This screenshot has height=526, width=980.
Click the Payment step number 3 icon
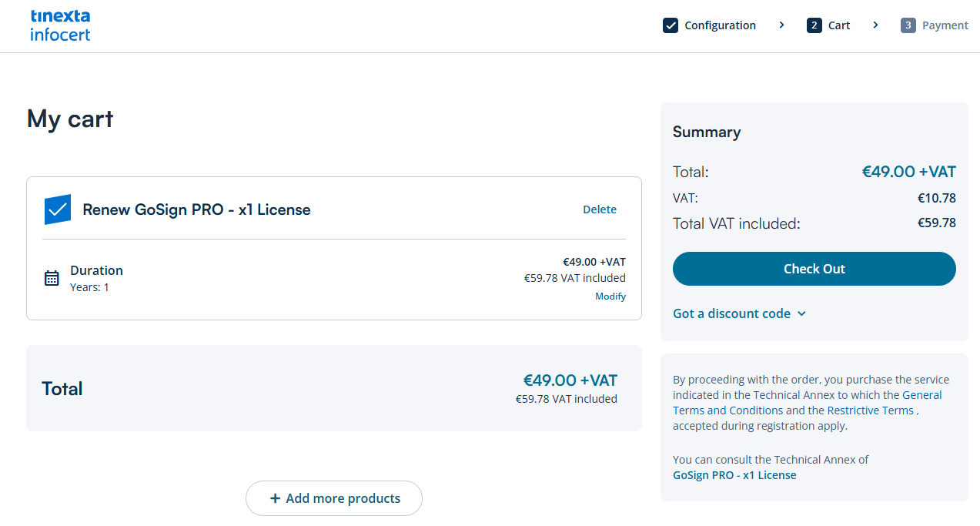click(x=908, y=25)
